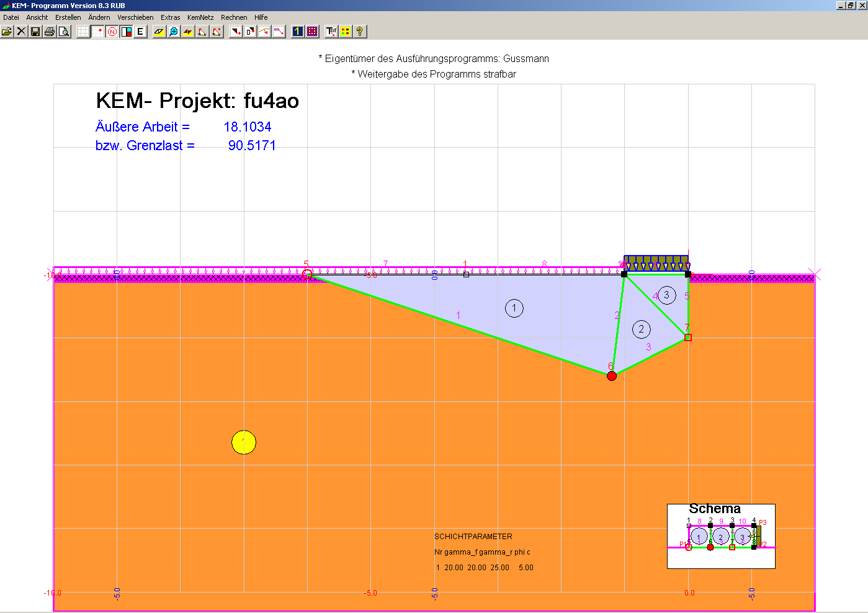Screen dimensions: 868x613
Task: Click the Nr gamma_f gamma_r phi c header
Action: [x=482, y=552]
